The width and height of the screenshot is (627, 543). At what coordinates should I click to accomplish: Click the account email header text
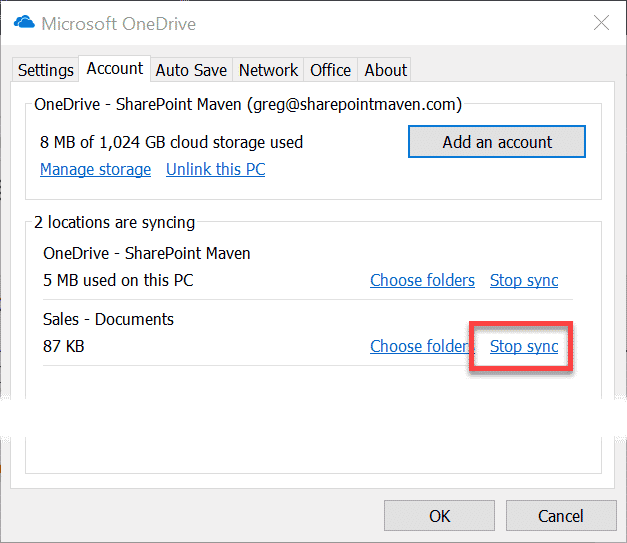pyautogui.click(x=248, y=104)
